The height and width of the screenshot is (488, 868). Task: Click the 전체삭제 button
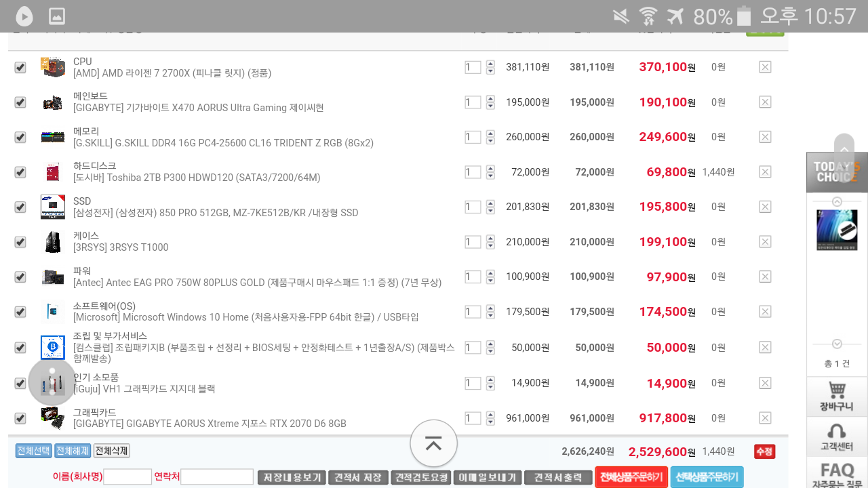coord(112,451)
